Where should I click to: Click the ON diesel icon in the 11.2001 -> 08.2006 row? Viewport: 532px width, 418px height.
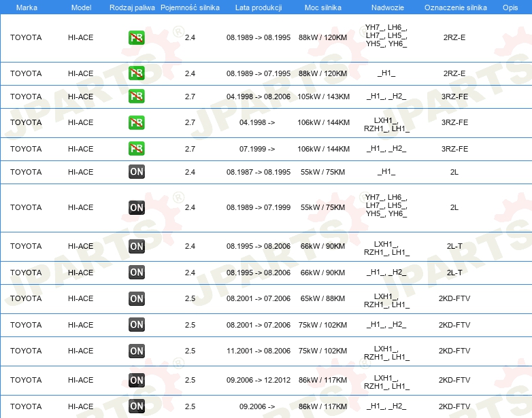[136, 351]
